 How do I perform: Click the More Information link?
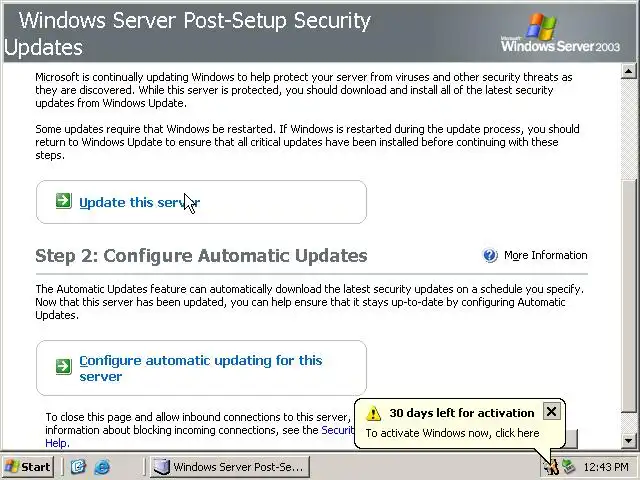(545, 255)
